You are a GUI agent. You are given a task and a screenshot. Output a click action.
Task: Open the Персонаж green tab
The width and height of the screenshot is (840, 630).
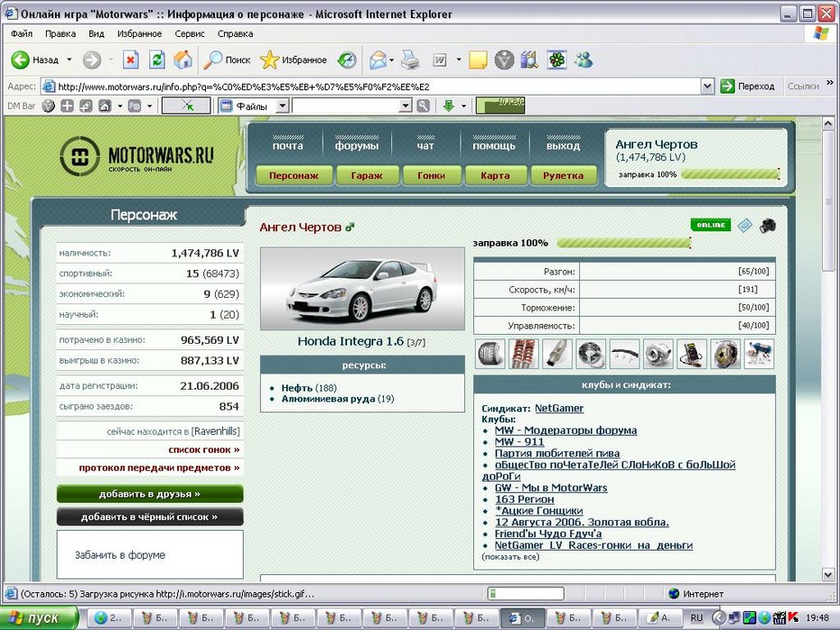[x=294, y=176]
